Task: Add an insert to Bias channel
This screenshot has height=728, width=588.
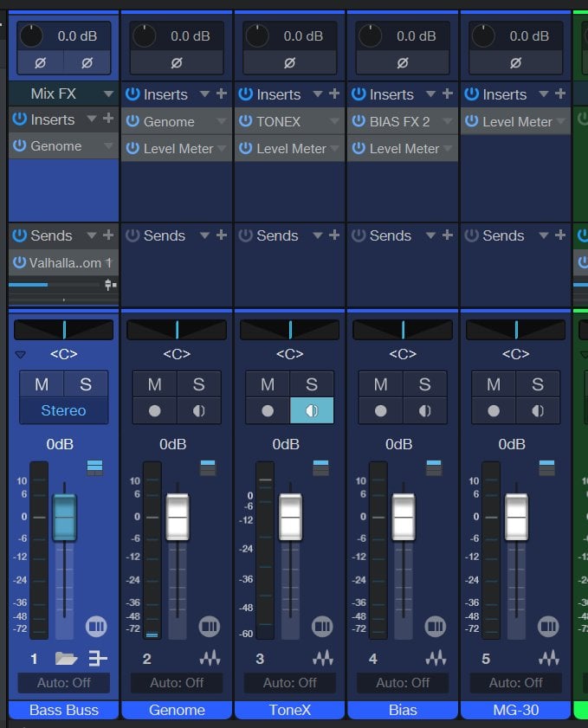Action: (x=447, y=93)
